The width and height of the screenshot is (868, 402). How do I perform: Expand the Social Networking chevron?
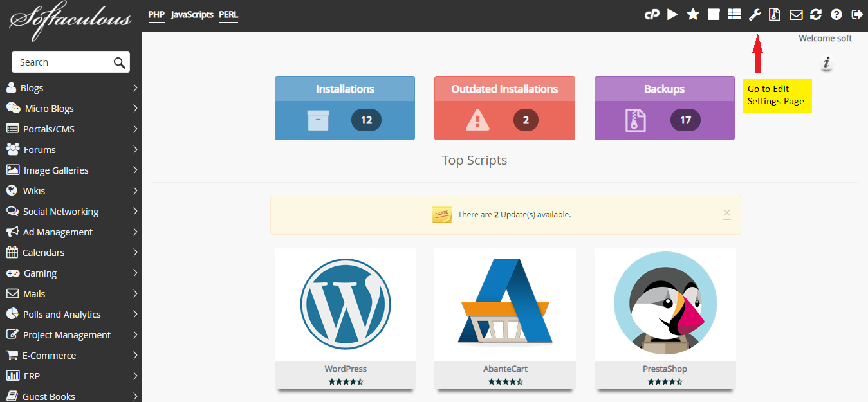click(135, 211)
